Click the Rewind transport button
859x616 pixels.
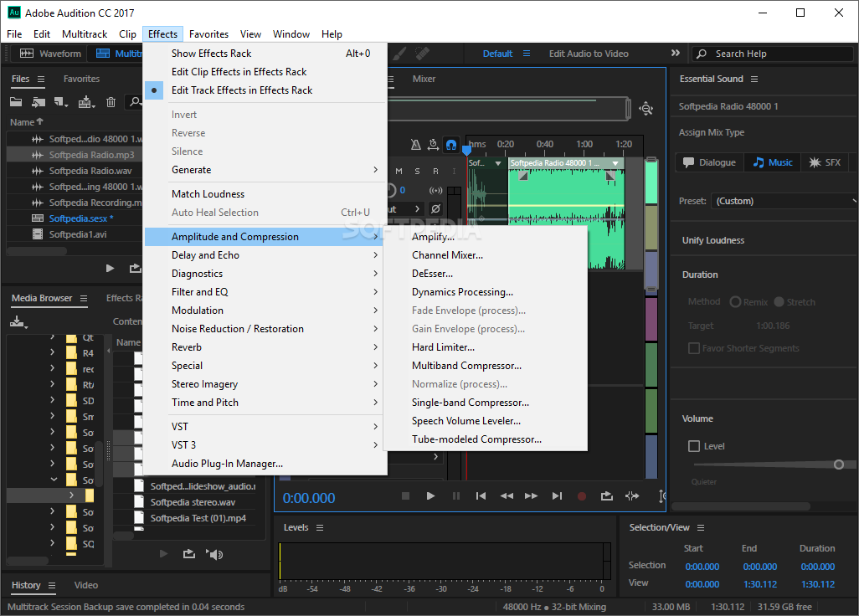point(507,496)
